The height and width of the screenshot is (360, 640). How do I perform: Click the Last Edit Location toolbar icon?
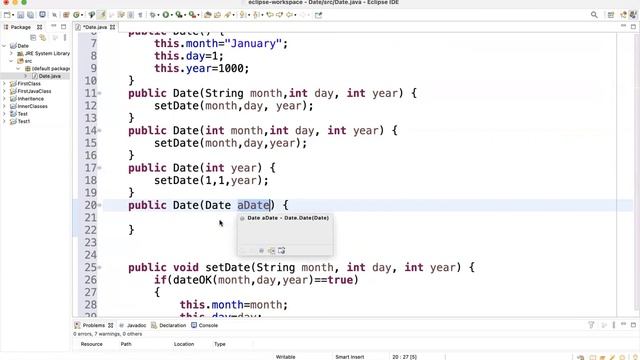point(270,15)
